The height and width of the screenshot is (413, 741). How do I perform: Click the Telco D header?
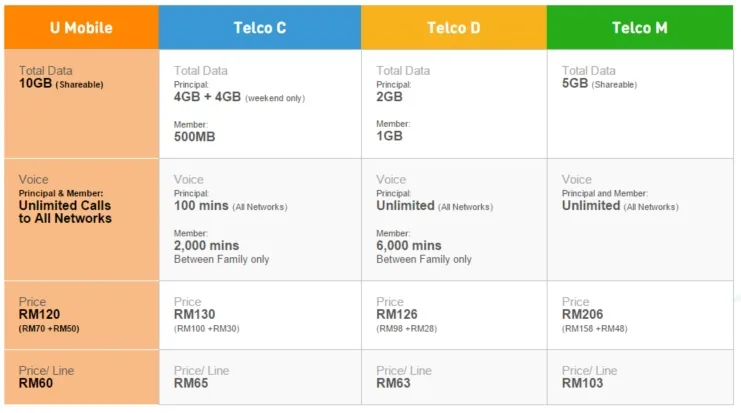point(454,27)
